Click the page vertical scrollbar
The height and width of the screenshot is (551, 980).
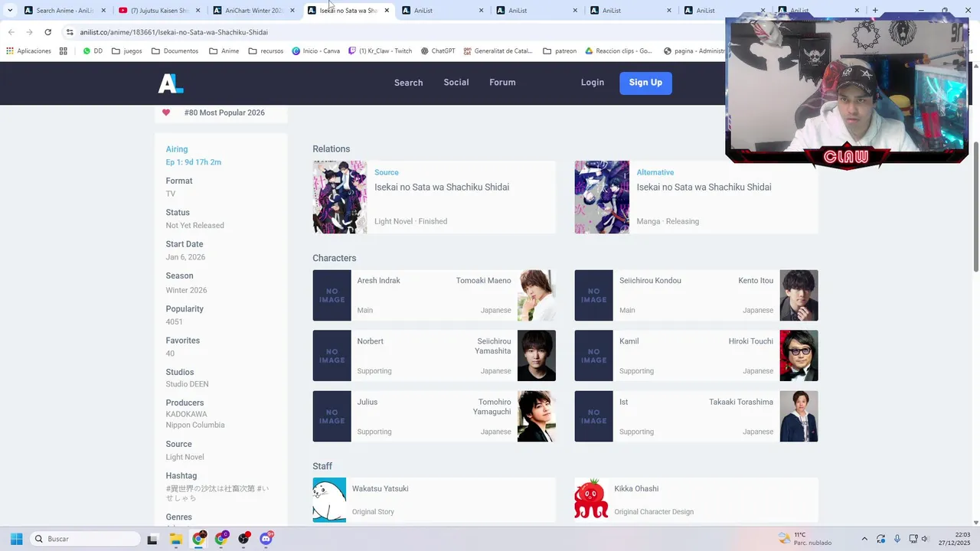click(975, 207)
